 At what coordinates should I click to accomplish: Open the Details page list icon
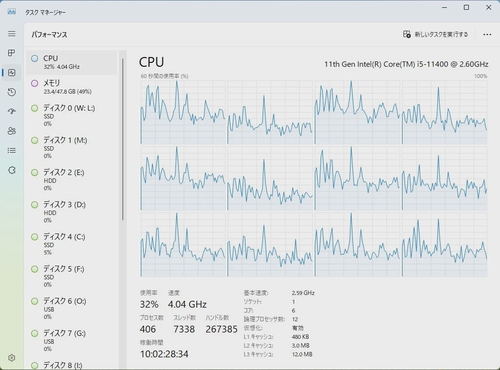tap(12, 150)
